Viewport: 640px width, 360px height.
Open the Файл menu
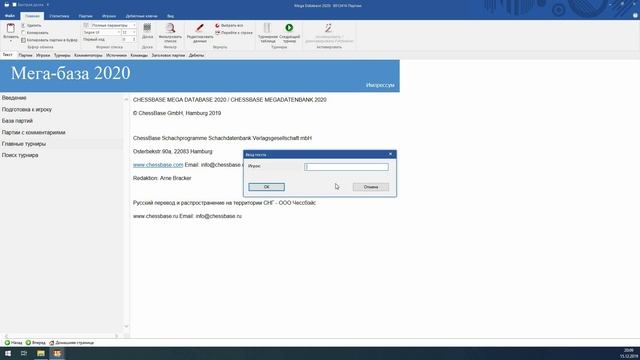pyautogui.click(x=10, y=16)
